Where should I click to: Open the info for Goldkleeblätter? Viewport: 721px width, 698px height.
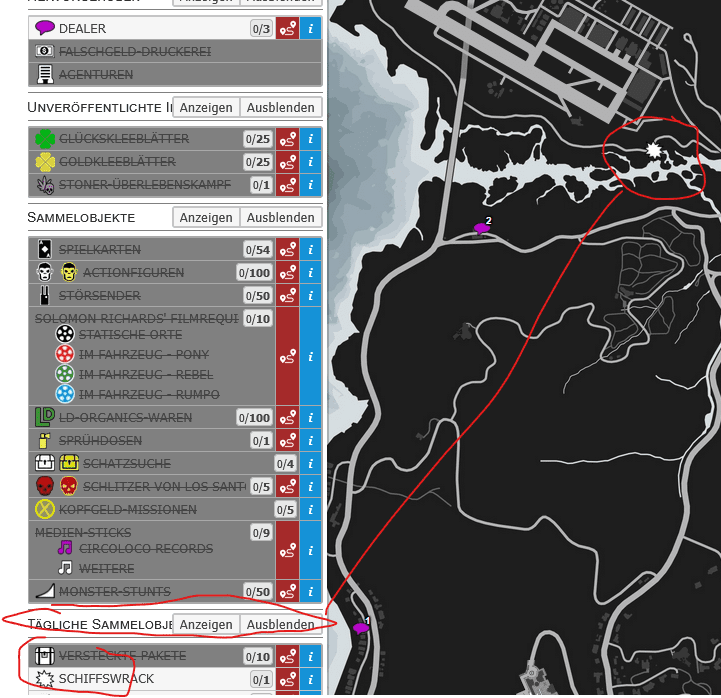pyautogui.click(x=310, y=162)
